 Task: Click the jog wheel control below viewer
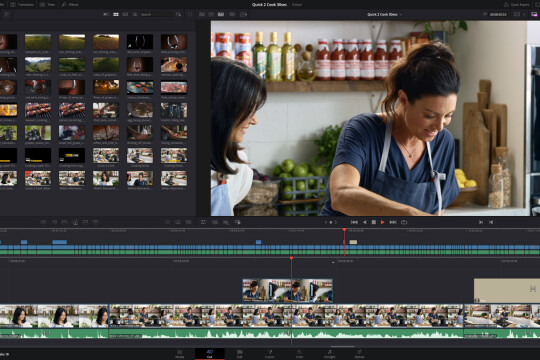tap(331, 222)
